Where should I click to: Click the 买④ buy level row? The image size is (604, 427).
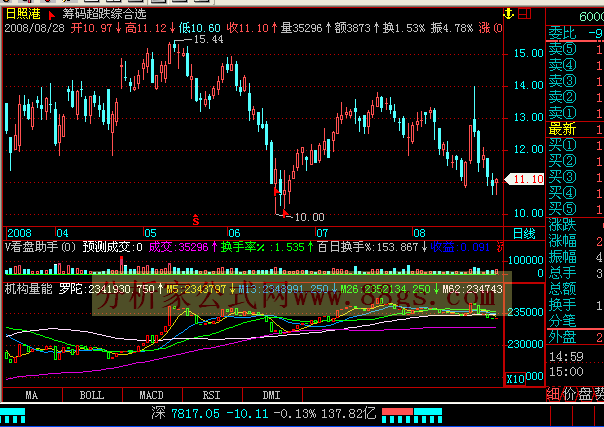[576, 193]
